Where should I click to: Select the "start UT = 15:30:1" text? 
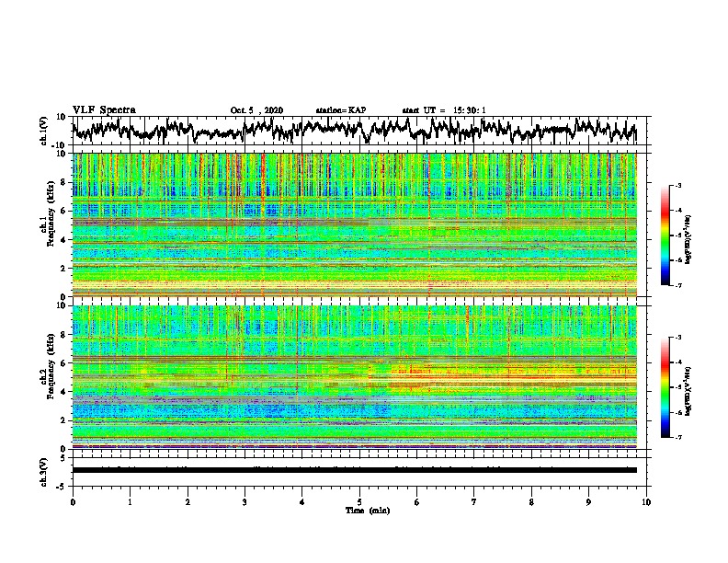coord(444,110)
